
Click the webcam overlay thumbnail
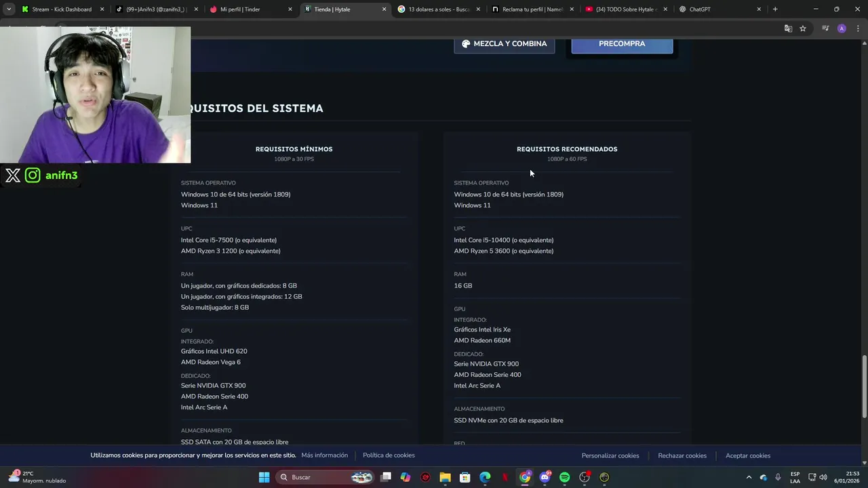point(95,95)
